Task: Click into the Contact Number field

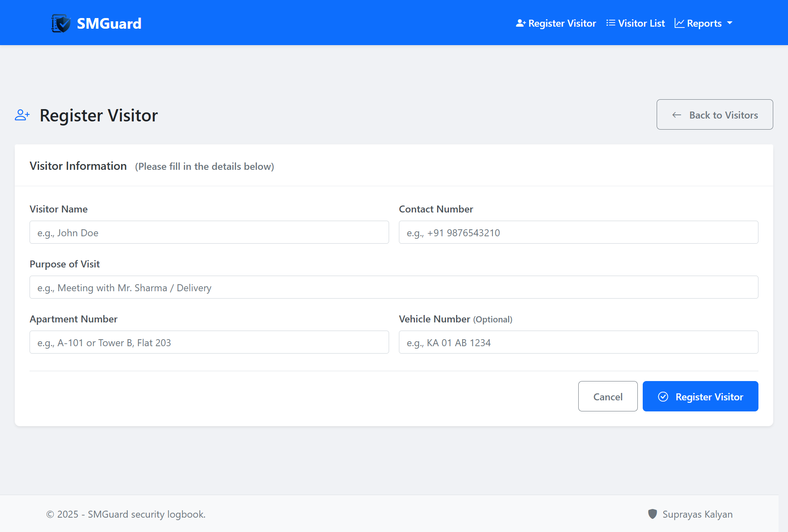Action: pos(578,233)
